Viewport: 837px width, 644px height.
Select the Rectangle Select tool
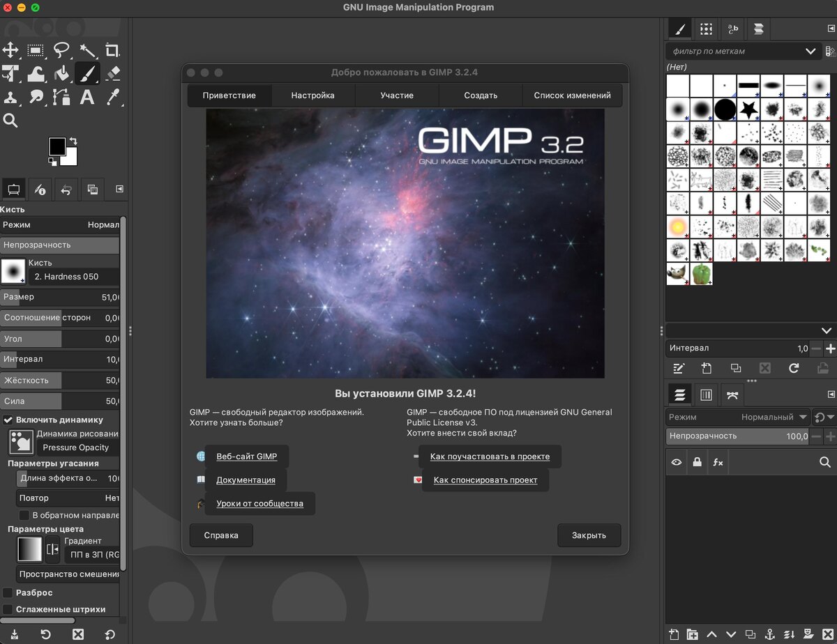pos(36,50)
